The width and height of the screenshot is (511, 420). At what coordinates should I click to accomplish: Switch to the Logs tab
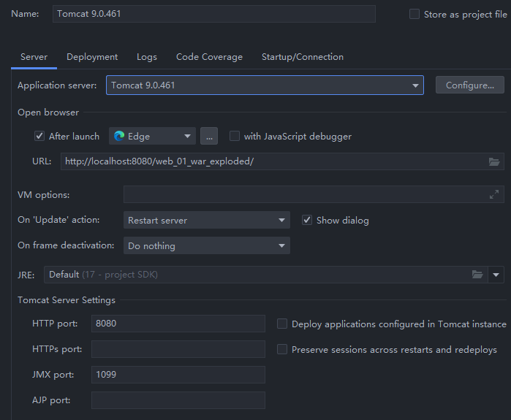147,57
